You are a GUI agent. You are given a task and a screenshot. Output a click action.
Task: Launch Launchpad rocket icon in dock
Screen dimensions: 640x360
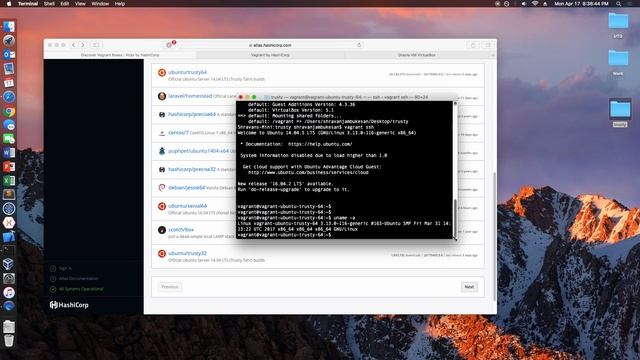click(x=9, y=40)
